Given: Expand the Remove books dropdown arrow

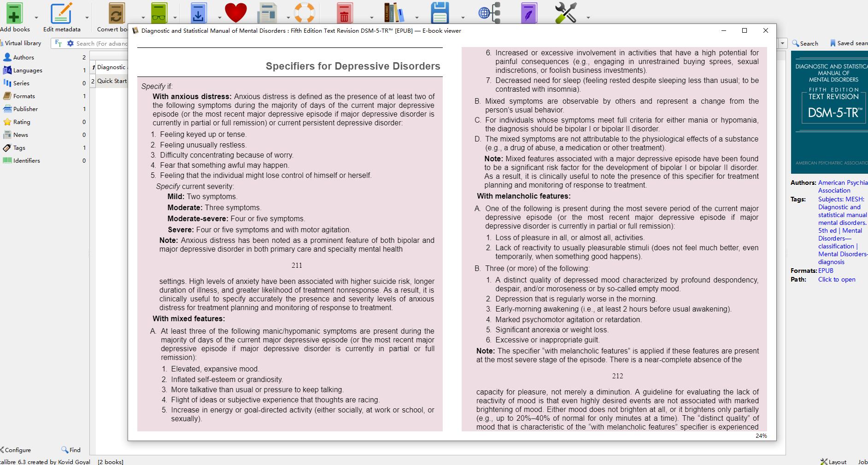Looking at the screenshot, I should (x=371, y=18).
